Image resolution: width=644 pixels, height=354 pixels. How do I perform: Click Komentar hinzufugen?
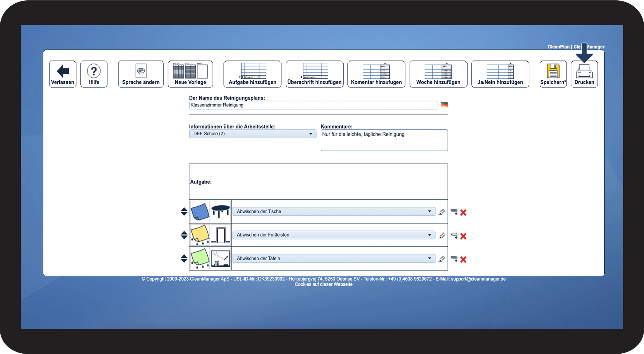point(376,74)
